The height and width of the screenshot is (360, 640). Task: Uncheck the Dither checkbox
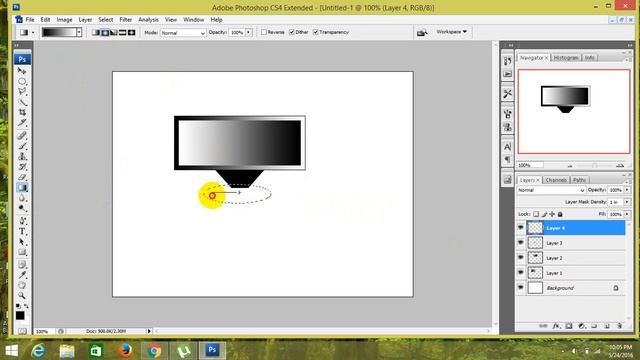(x=292, y=32)
